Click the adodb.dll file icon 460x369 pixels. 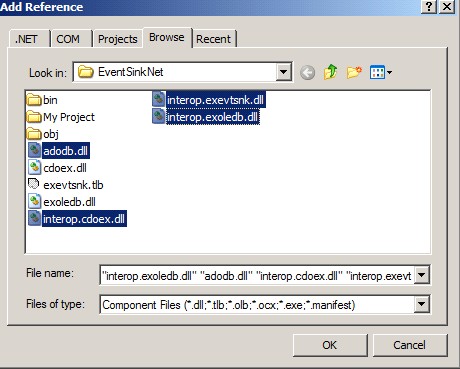tap(34, 151)
